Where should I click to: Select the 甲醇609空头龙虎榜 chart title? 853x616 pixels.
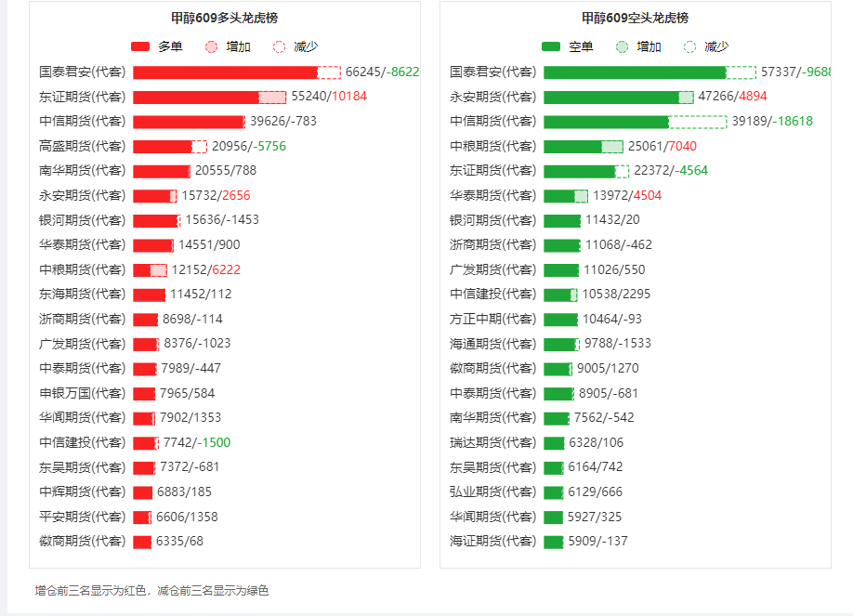click(635, 18)
